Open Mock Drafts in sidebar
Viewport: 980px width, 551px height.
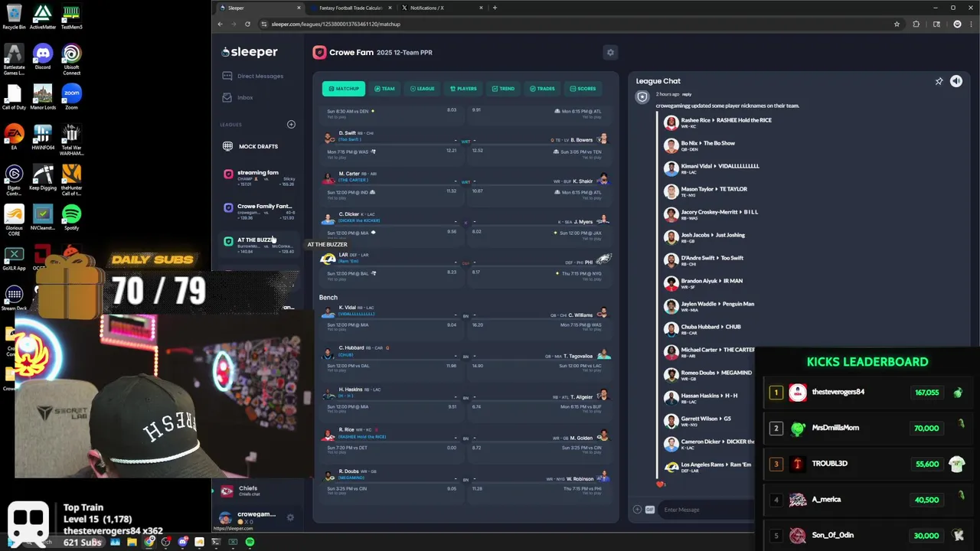[x=250, y=146]
